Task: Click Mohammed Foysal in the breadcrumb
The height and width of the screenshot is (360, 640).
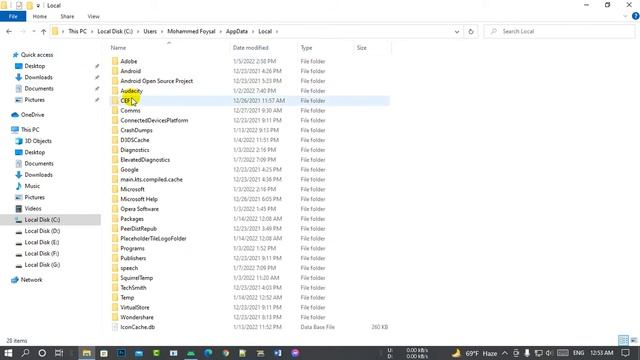Action: coord(191,31)
